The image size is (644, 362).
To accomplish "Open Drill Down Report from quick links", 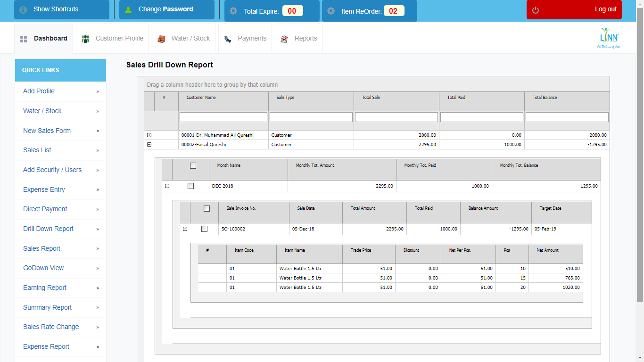I will coord(47,229).
